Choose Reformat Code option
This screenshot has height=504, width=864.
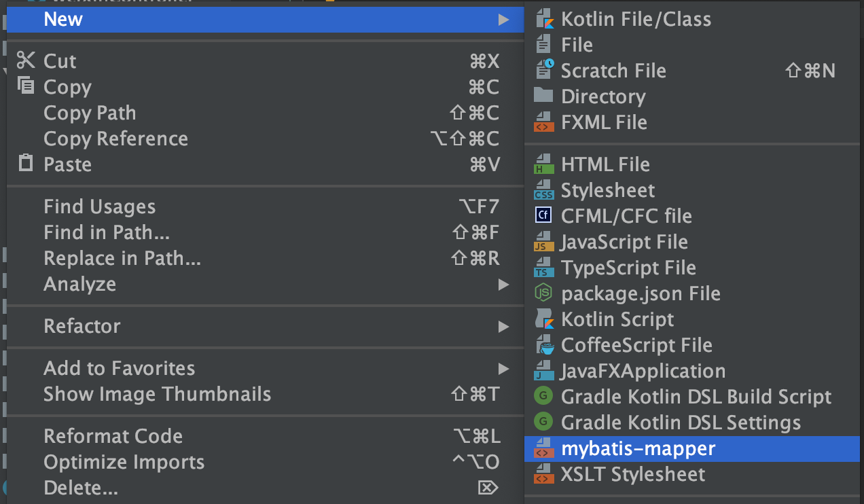coord(113,436)
